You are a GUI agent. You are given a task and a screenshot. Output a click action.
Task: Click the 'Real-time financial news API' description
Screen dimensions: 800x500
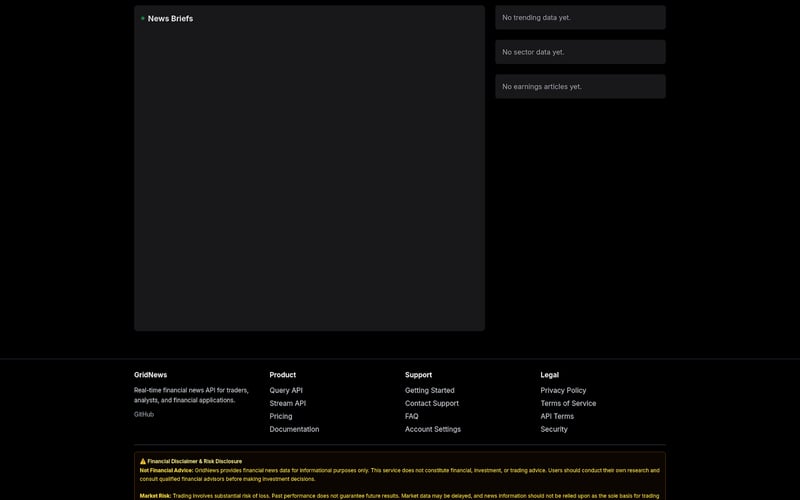191,395
